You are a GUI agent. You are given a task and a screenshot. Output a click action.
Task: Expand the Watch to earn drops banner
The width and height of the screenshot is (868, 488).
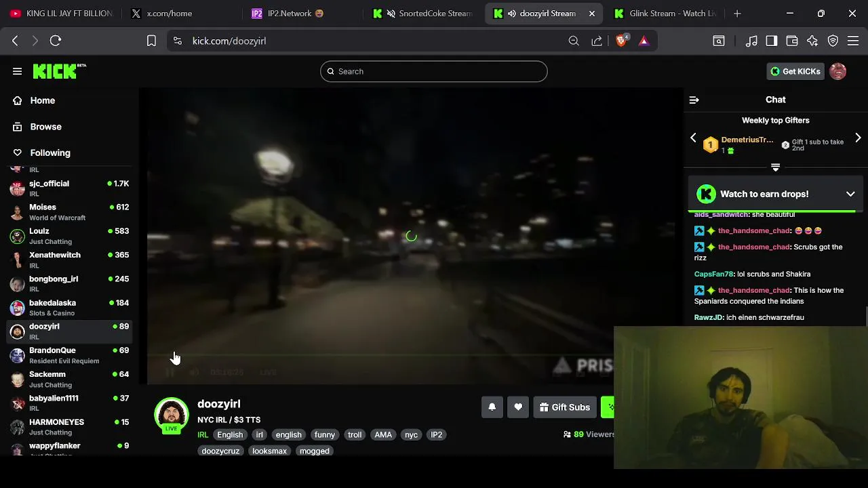[850, 194]
